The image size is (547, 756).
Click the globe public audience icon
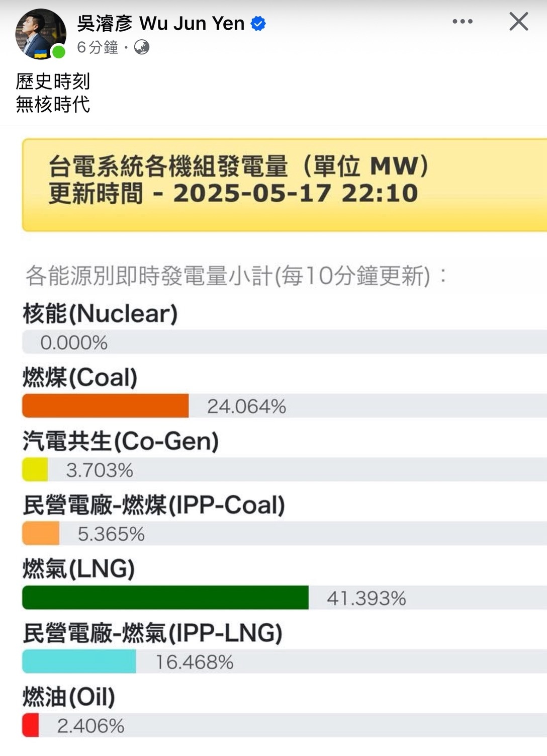(142, 47)
